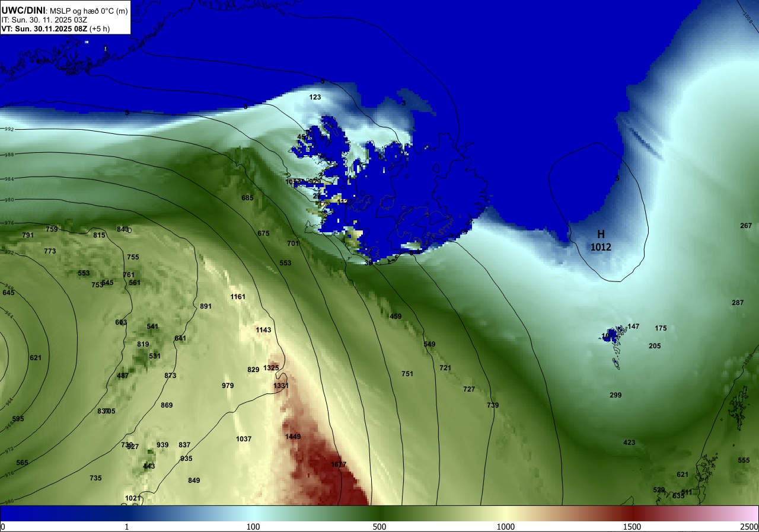Click the 843 height value
Screen dimensions: 759x532
(123, 229)
